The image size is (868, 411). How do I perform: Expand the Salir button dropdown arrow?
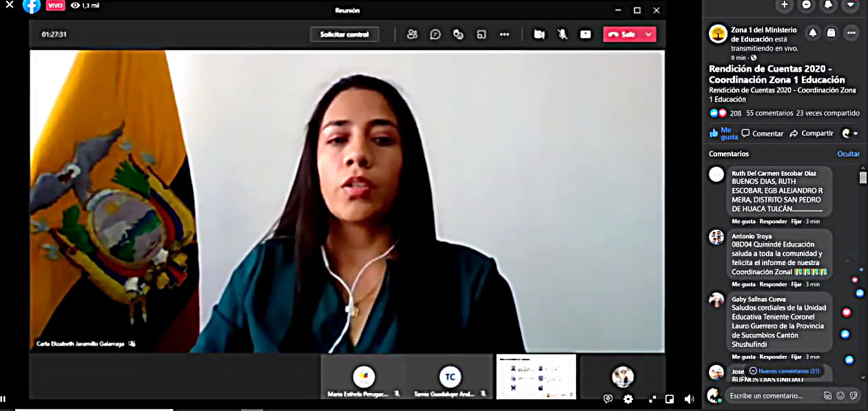[x=648, y=34]
